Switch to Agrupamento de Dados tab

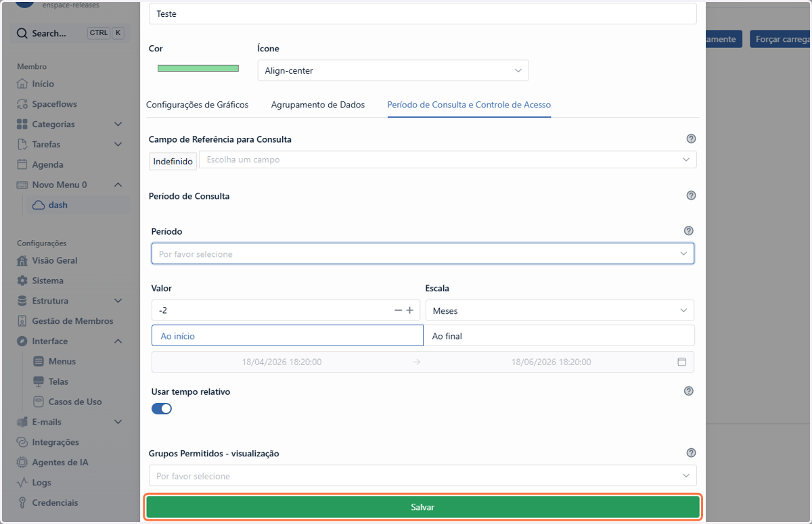pos(318,105)
